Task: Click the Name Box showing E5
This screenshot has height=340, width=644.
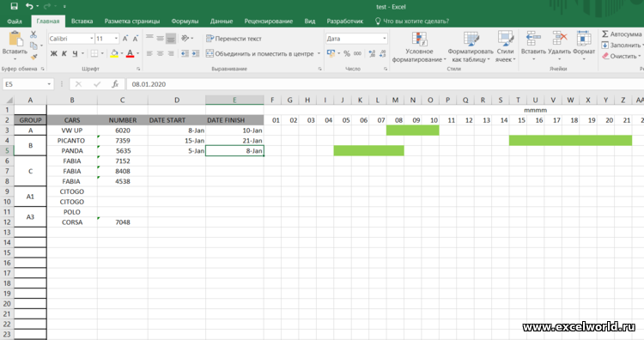Action: click(x=24, y=84)
